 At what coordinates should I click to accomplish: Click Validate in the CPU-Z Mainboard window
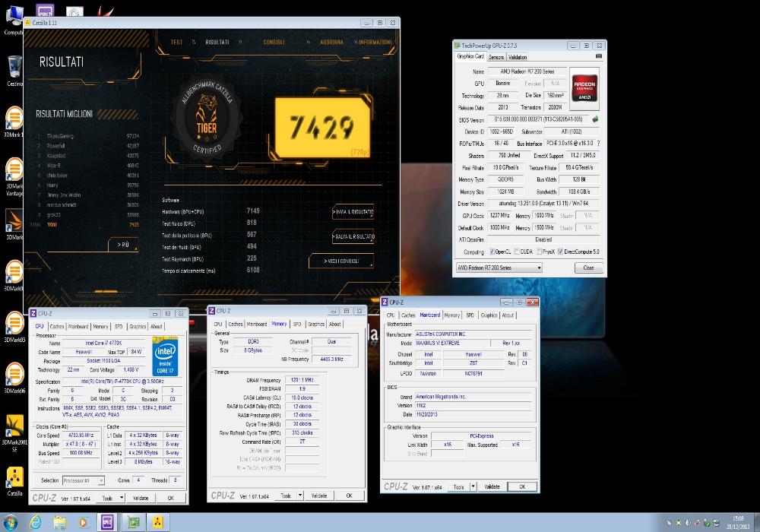tap(492, 486)
